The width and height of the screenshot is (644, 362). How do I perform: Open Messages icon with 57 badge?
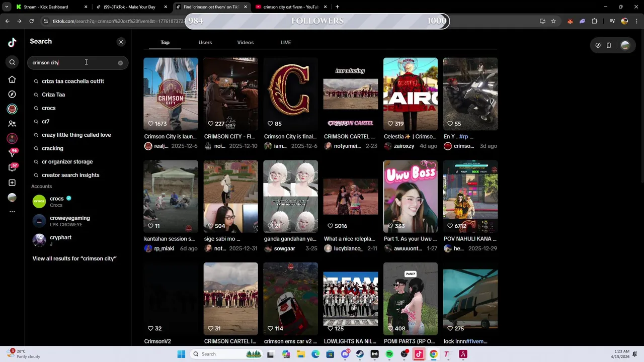click(x=12, y=167)
